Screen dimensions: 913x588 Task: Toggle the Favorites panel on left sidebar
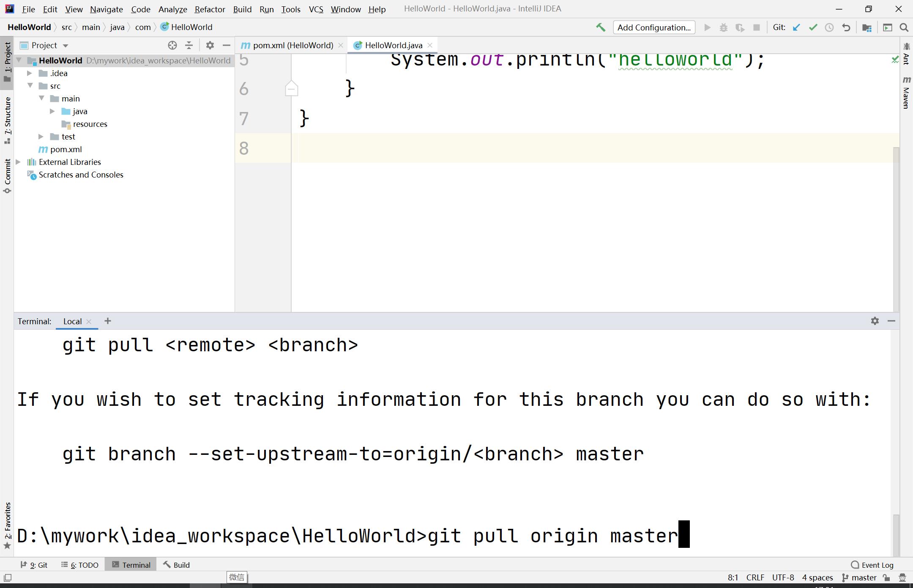[7, 525]
